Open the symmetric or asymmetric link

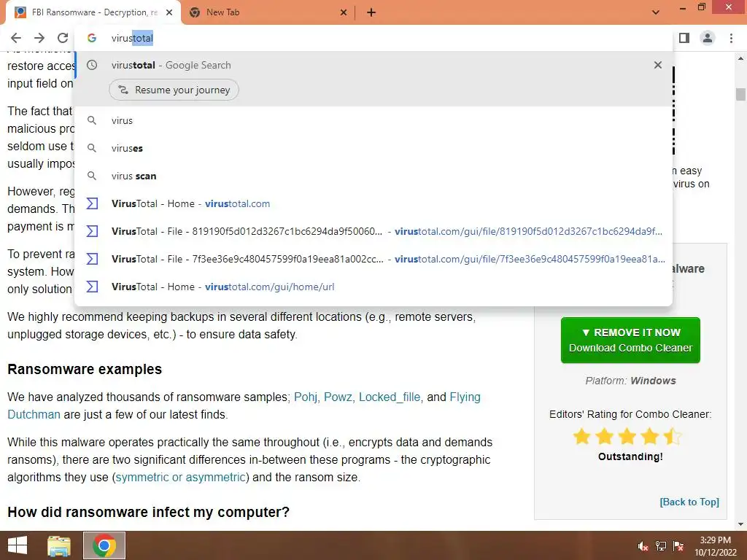tap(180, 477)
